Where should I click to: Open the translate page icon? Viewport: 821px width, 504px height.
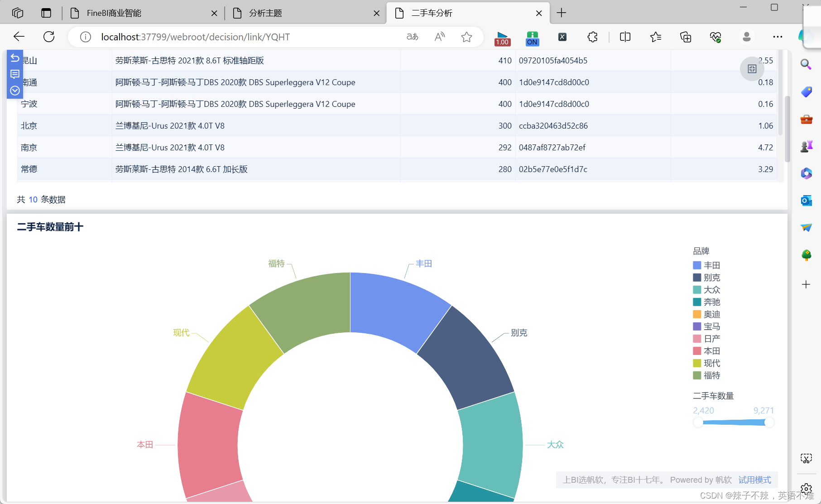click(x=412, y=37)
